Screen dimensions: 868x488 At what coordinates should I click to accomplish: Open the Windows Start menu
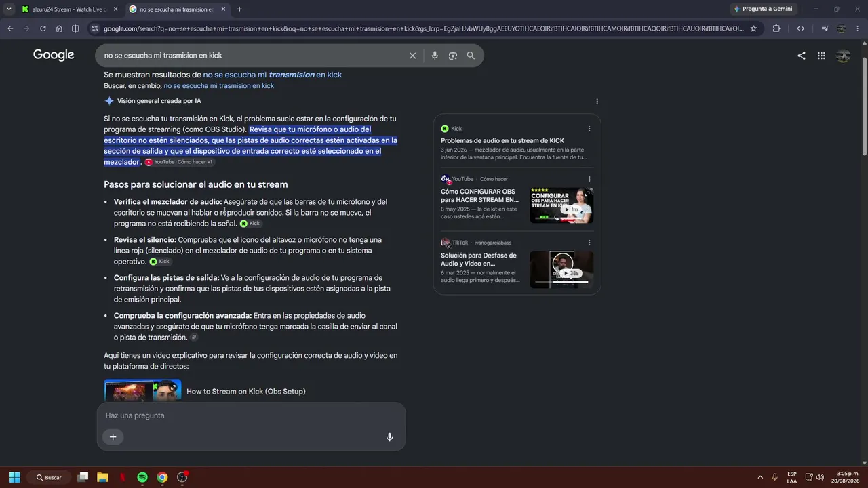pyautogui.click(x=14, y=477)
